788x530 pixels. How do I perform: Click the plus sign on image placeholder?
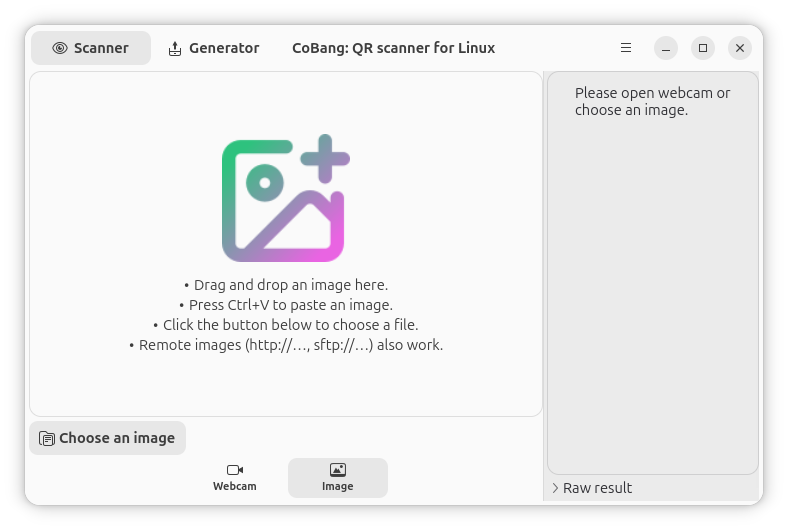point(325,159)
